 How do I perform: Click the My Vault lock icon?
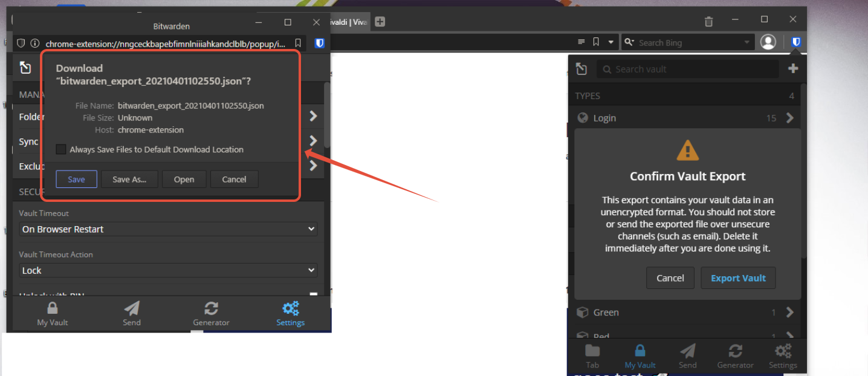pos(52,308)
